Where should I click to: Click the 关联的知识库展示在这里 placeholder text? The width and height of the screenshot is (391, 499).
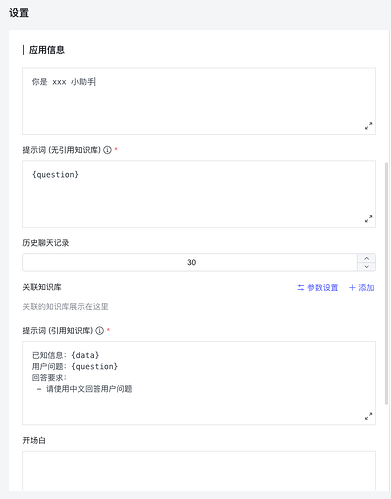(65, 306)
